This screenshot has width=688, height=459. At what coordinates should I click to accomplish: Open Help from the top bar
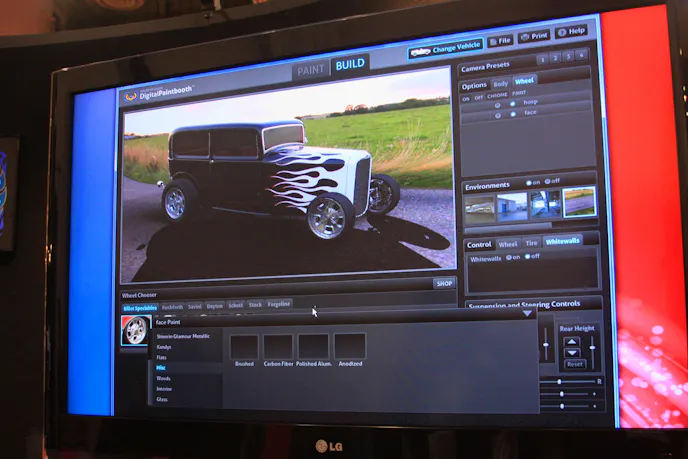(572, 32)
